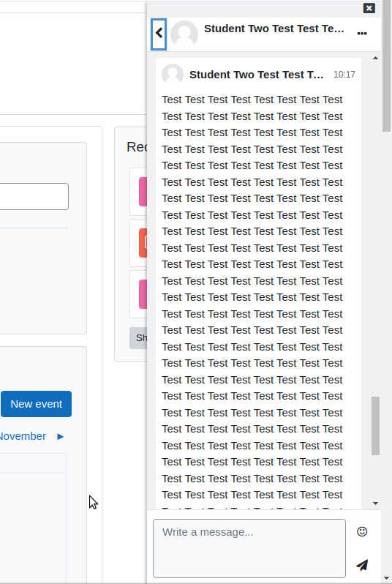Screen dimensions: 392x584
Task: Click the first pink activity icon in the Recent list
Action: (143, 192)
